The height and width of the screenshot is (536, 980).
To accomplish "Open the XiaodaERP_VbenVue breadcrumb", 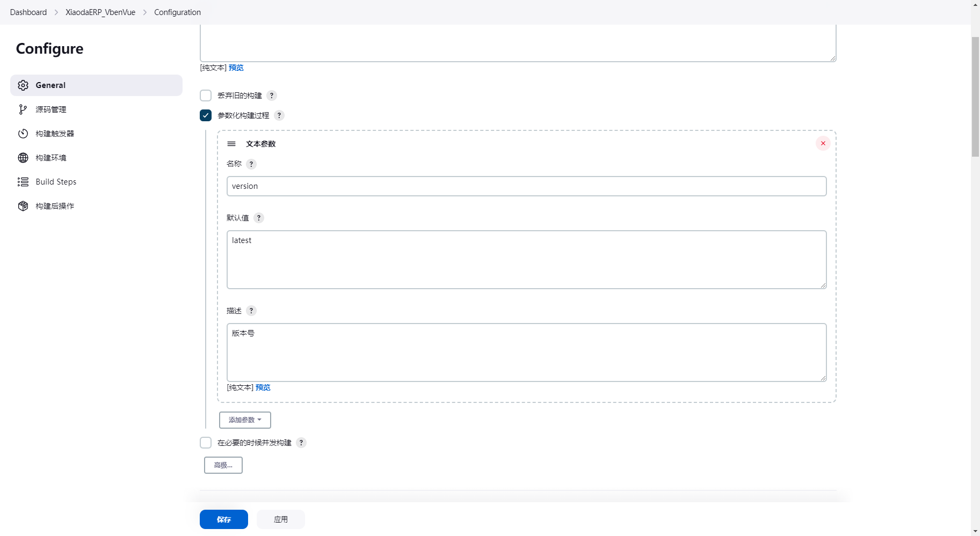I will (x=100, y=12).
